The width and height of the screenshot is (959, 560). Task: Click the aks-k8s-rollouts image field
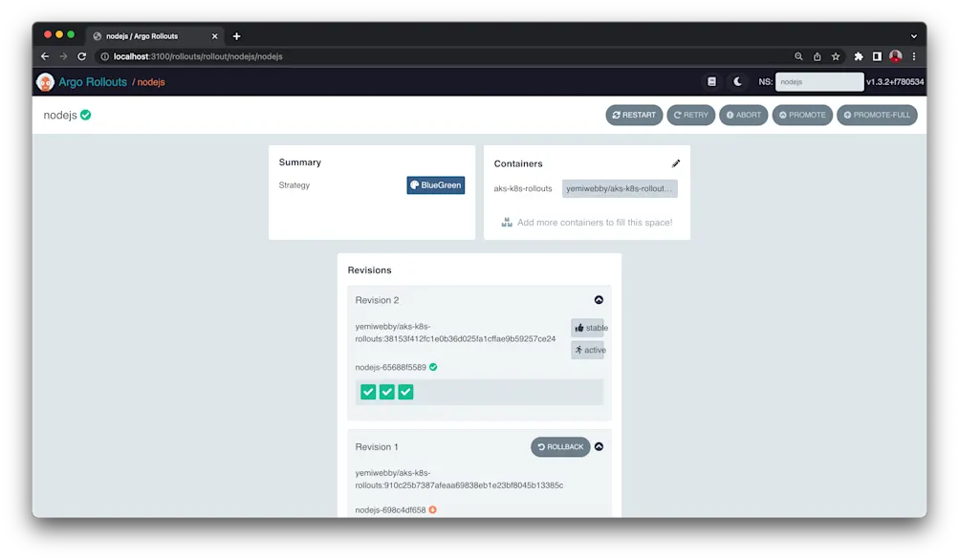(620, 188)
